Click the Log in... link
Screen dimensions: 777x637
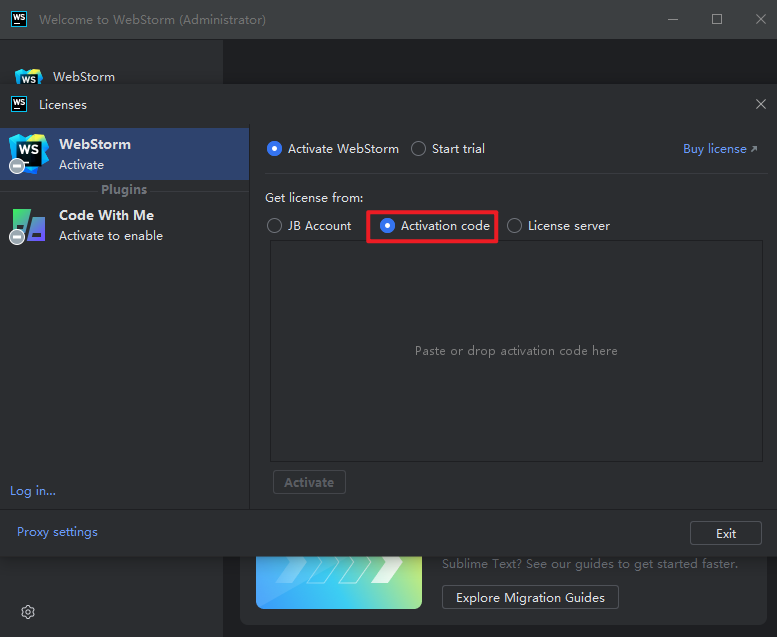tap(33, 491)
